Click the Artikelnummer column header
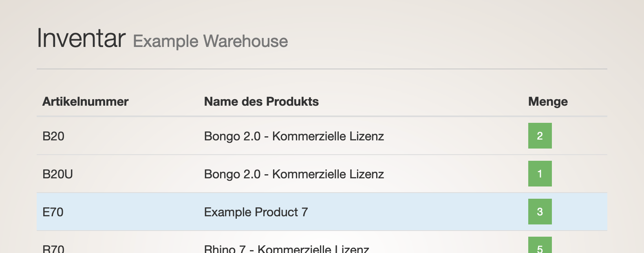Viewport: 644px width, 253px height. tap(85, 102)
